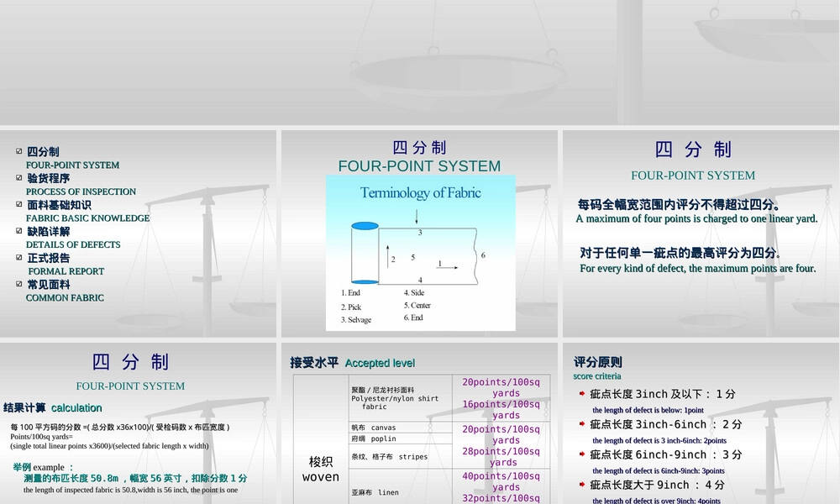Click the '16points/100sq yards' table value

pos(501,410)
